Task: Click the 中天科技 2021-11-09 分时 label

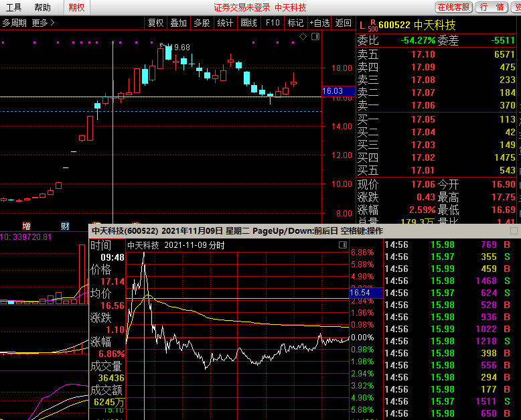Action: click(176, 245)
